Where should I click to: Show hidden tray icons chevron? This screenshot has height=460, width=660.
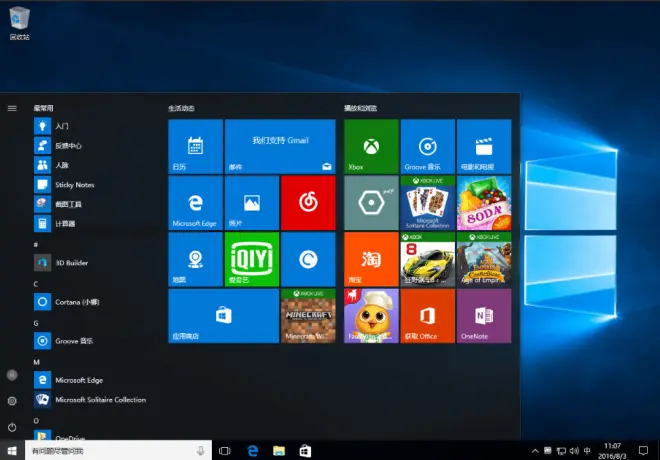coord(535,451)
